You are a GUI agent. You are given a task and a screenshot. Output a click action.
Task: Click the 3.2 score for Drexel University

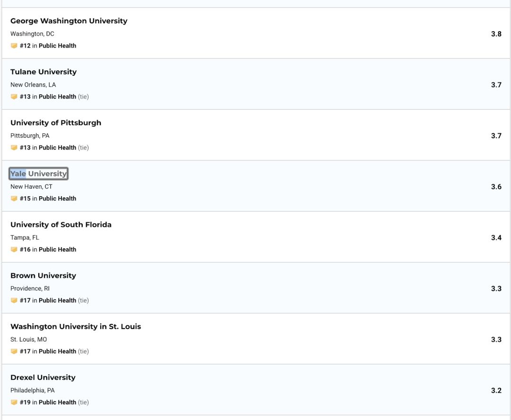[x=496, y=391]
